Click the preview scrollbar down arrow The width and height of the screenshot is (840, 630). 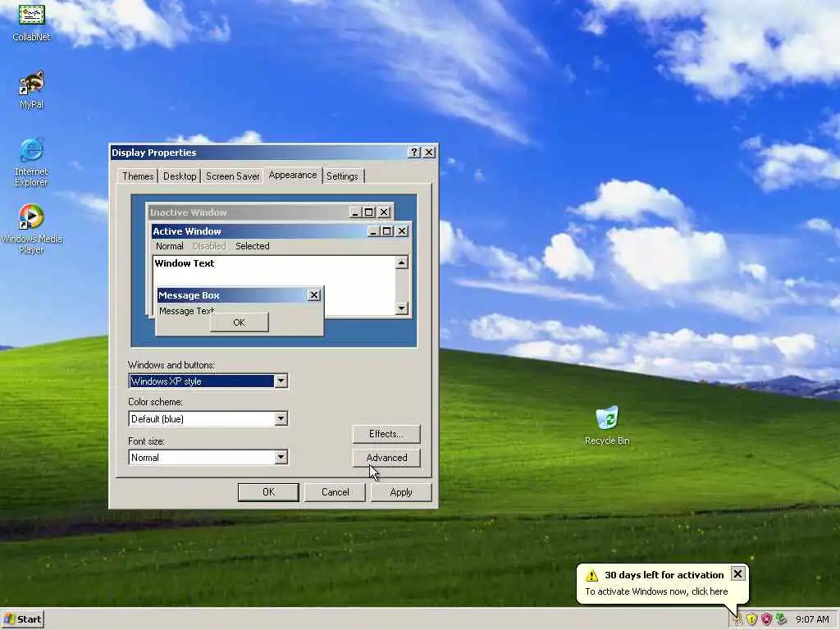click(x=401, y=308)
